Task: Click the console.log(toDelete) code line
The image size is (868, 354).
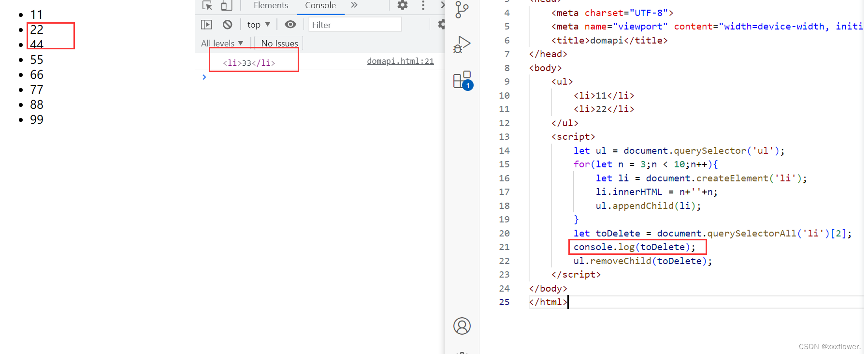Action: coord(635,247)
